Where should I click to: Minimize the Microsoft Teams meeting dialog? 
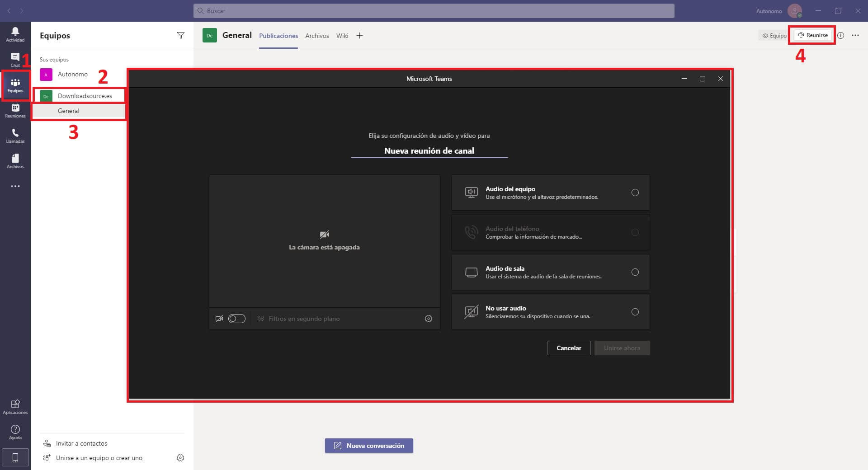pos(684,79)
